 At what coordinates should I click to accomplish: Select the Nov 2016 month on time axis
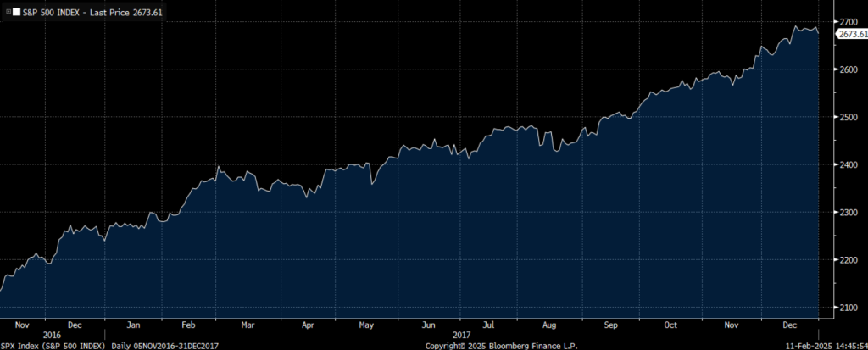[x=23, y=325]
